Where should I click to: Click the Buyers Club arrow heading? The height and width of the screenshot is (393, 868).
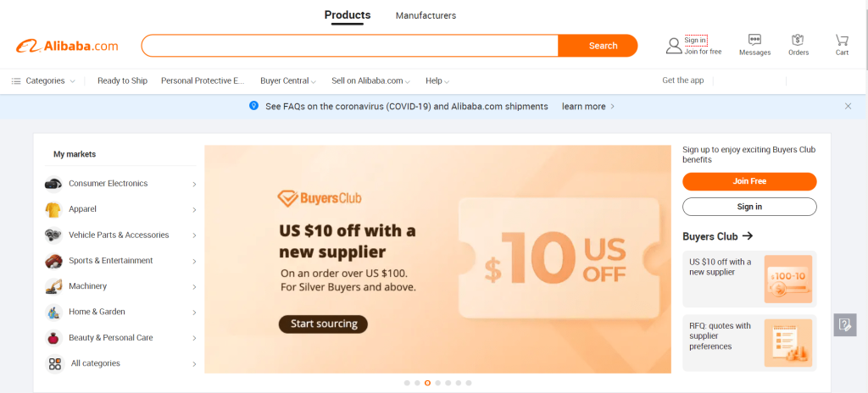[717, 236]
